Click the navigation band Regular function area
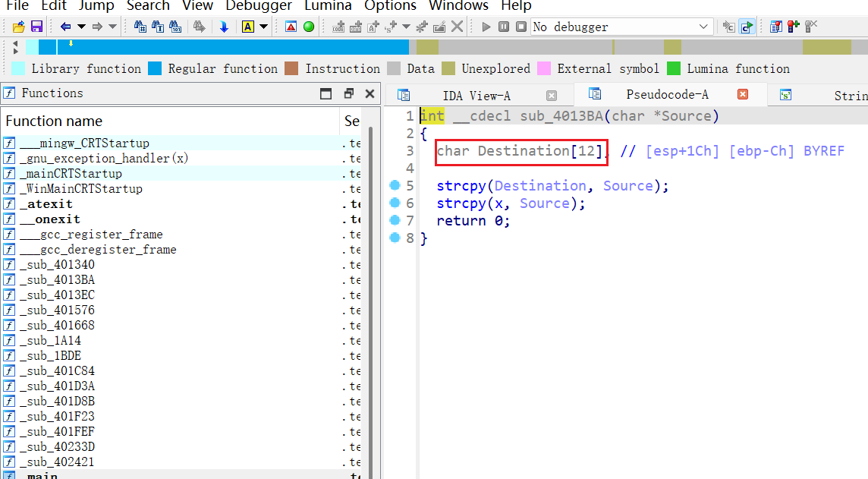Viewport: 868px width, 479px height. click(x=228, y=47)
